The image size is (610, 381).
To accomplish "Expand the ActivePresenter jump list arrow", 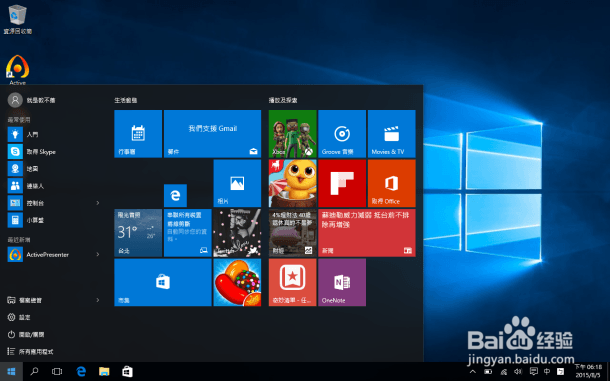I will coord(98,255).
